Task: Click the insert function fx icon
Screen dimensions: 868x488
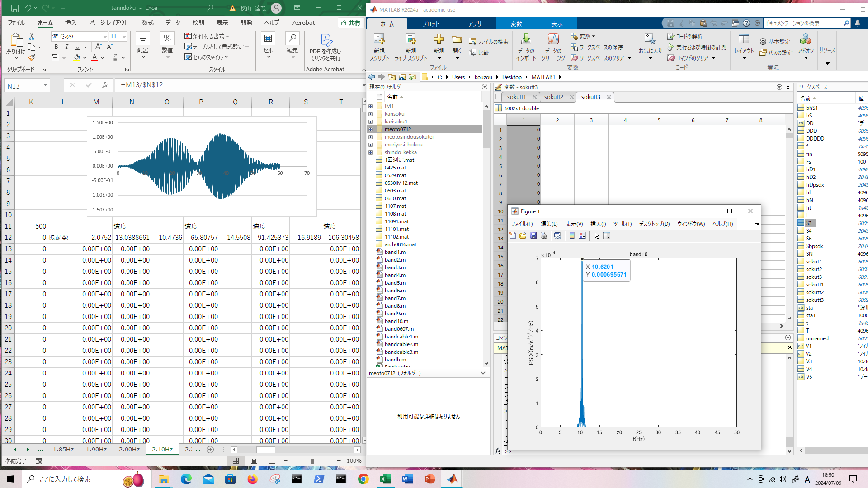Action: coord(105,85)
